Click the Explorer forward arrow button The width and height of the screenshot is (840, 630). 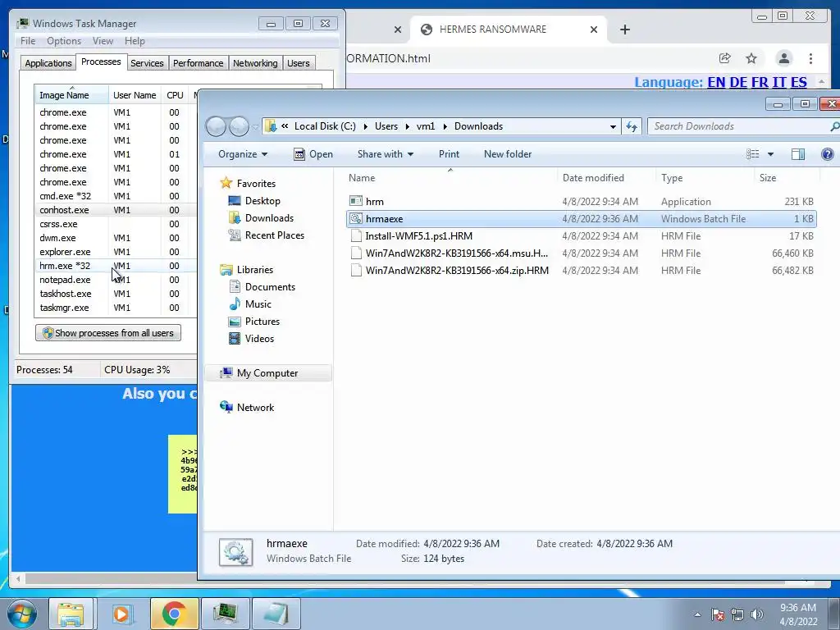tap(239, 127)
